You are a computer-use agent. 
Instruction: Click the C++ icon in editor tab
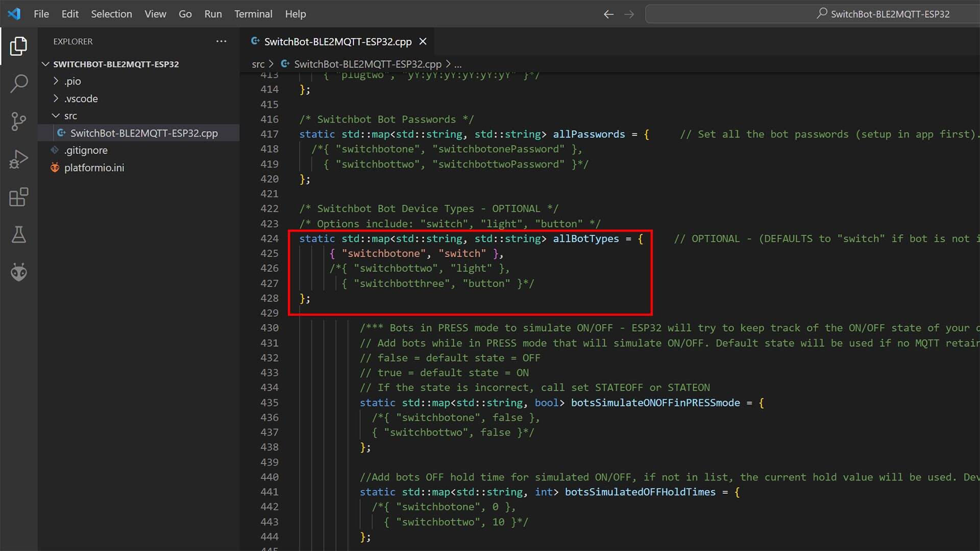255,41
